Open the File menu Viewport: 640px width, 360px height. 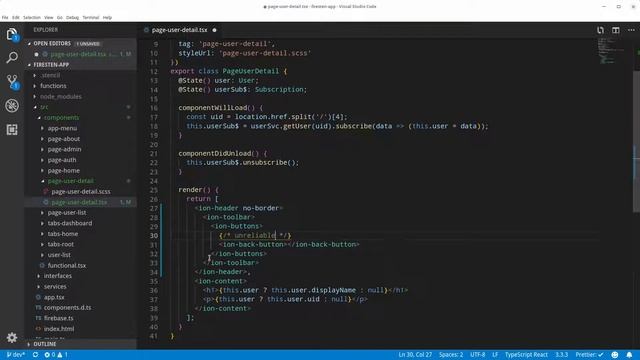pyautogui.click(x=5, y=18)
